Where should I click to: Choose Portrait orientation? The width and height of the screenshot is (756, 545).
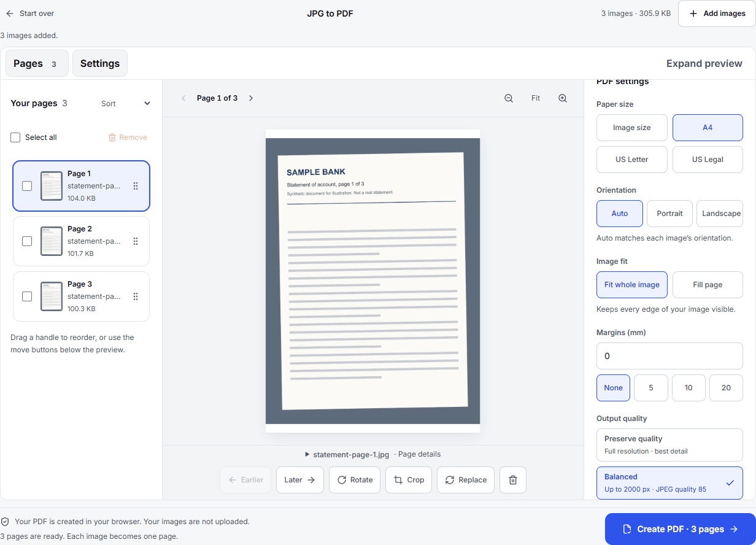click(x=669, y=214)
